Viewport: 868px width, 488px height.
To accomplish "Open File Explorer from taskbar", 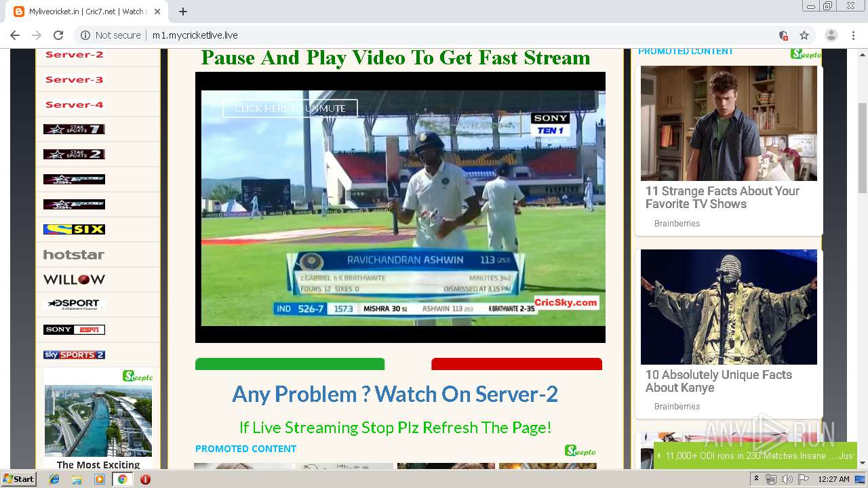I will [77, 479].
